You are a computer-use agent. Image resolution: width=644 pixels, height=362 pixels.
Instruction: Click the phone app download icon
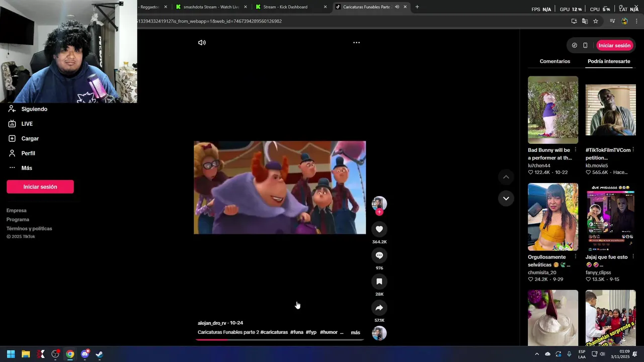[585, 45]
